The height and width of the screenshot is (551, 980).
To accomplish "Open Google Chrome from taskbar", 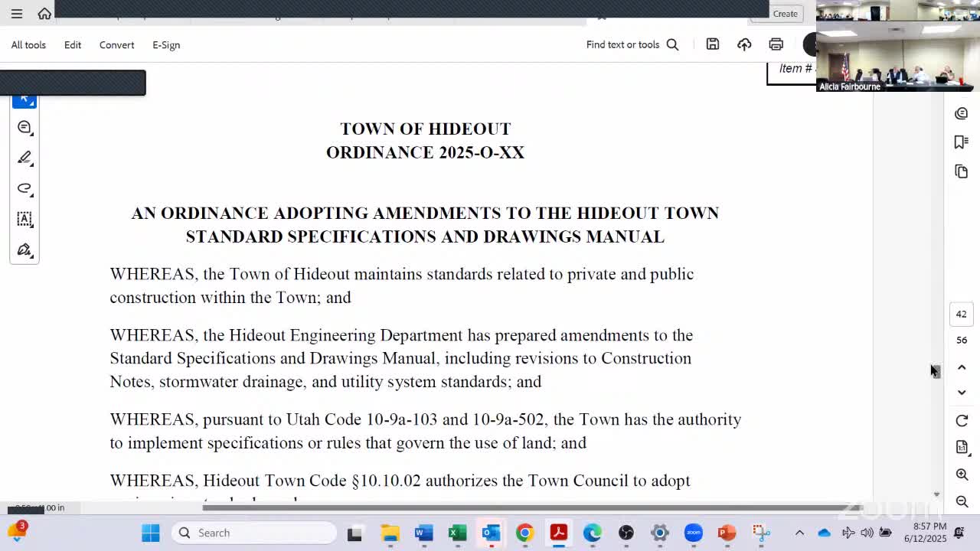I will [x=524, y=533].
